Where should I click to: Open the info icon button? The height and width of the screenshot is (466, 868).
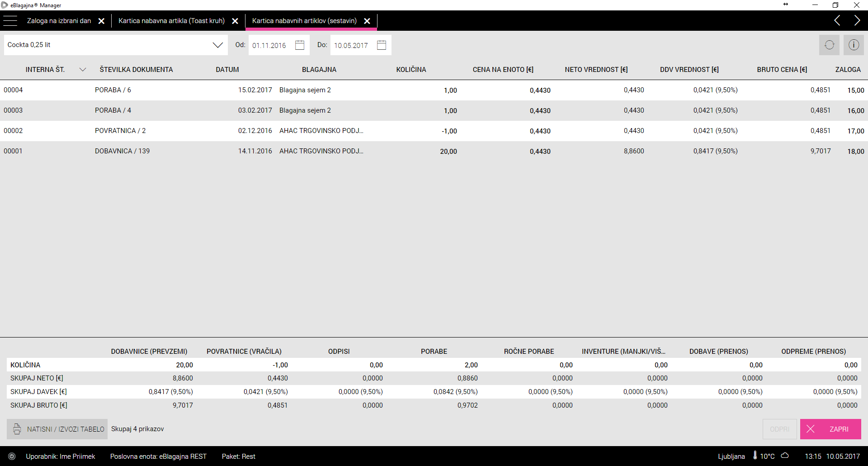point(854,45)
